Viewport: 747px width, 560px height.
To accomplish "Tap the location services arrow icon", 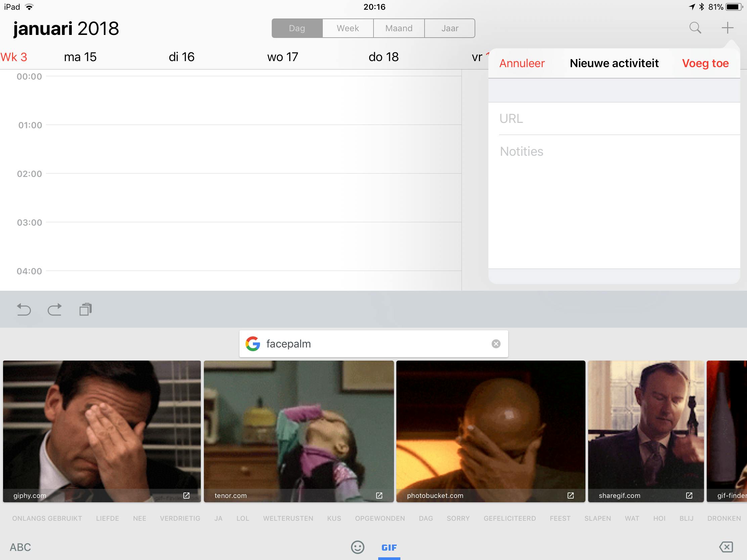I will (692, 7).
